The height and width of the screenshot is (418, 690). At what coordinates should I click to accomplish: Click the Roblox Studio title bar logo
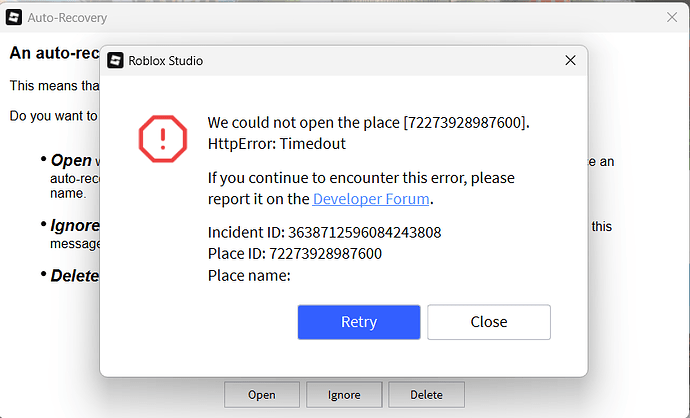click(x=115, y=60)
